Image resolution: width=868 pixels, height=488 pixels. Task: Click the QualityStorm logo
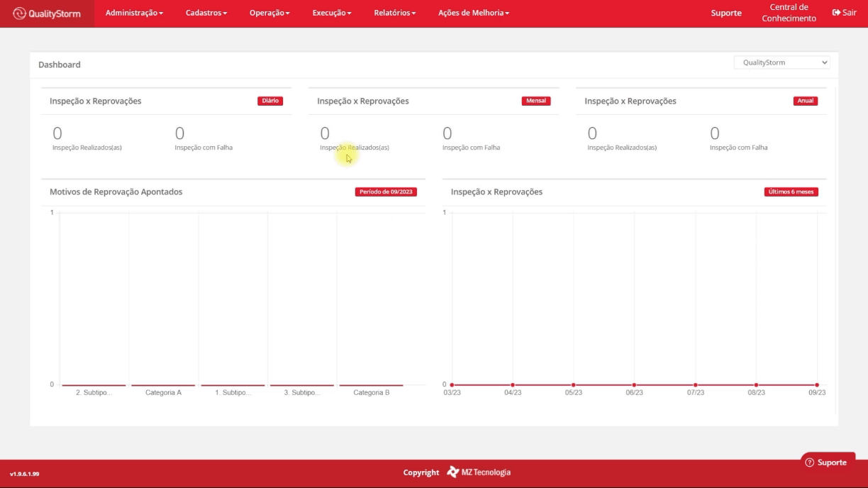tap(47, 13)
